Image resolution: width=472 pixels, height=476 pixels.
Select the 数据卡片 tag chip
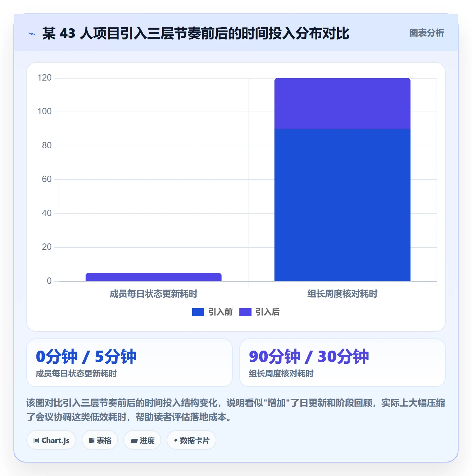191,440
